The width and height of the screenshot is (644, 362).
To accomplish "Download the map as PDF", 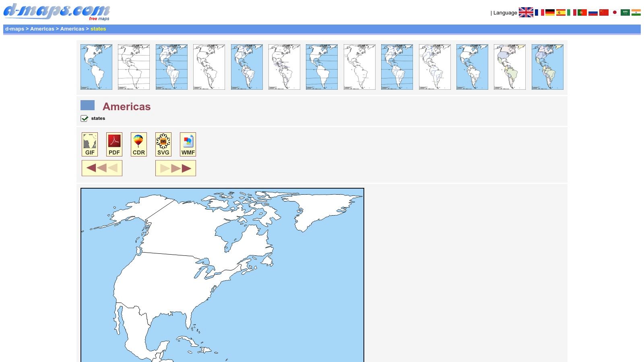I will (x=114, y=144).
